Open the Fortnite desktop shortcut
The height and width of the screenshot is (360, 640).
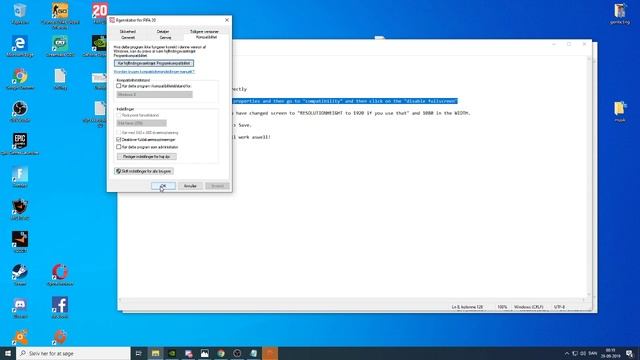coord(20,176)
